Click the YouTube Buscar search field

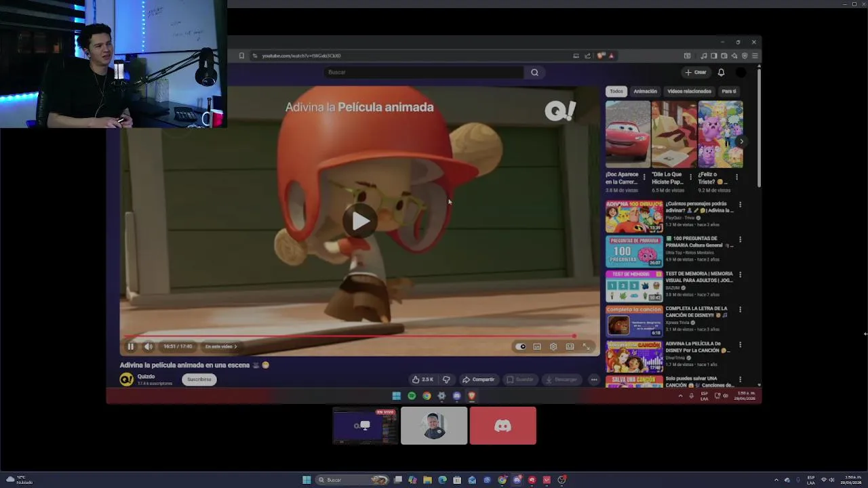tap(424, 73)
